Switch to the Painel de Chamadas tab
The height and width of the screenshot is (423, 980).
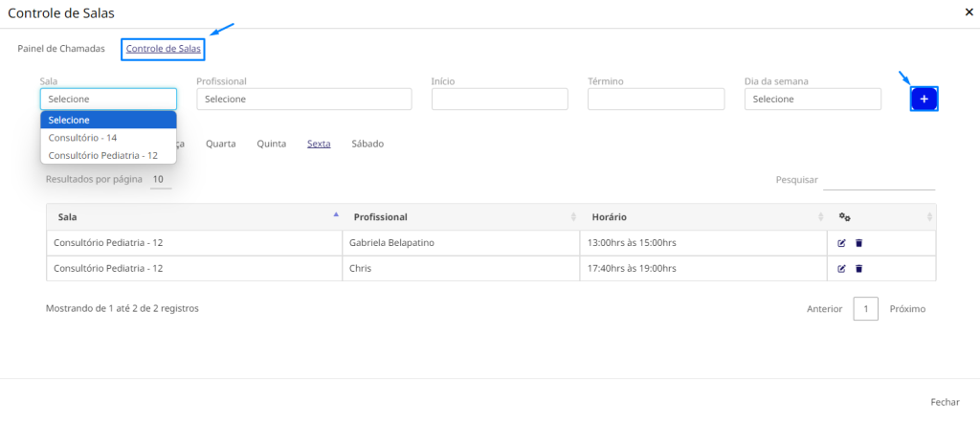61,49
